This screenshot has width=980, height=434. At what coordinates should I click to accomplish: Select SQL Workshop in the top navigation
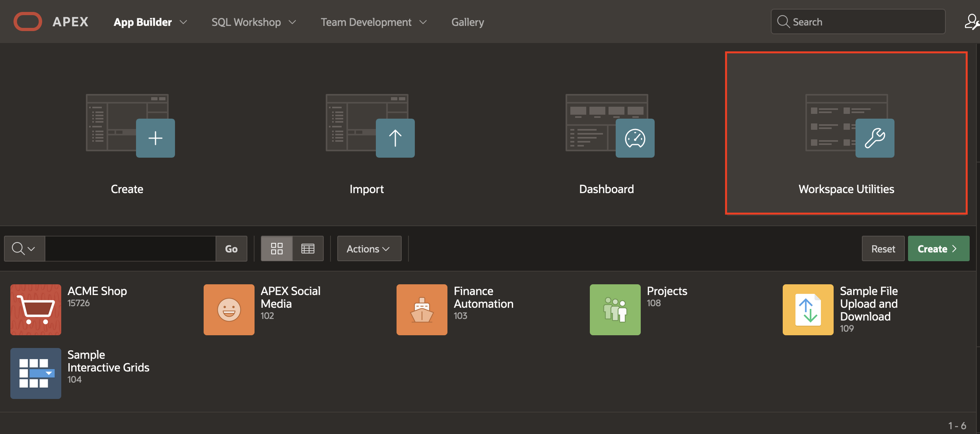246,22
